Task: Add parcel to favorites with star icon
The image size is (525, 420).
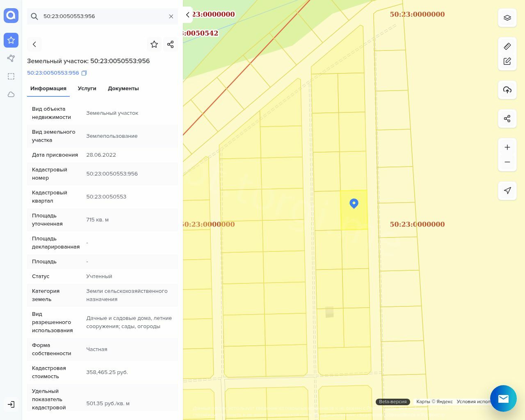Action: 154,44
